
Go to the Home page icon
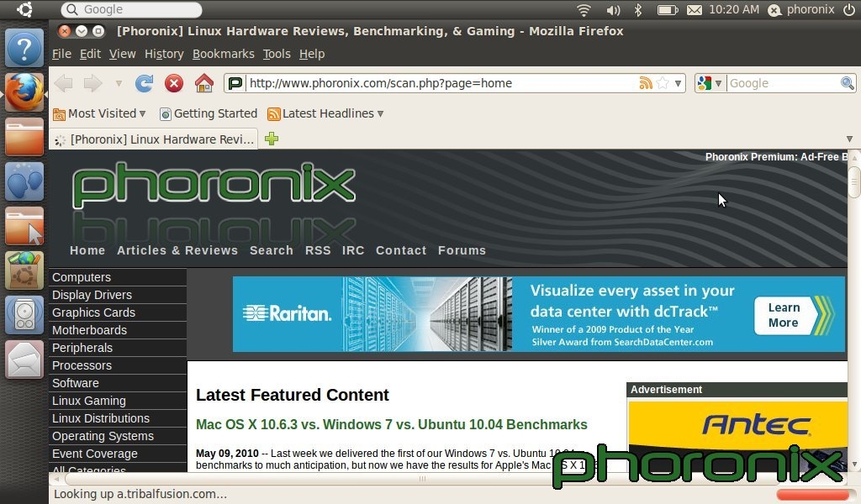point(203,83)
